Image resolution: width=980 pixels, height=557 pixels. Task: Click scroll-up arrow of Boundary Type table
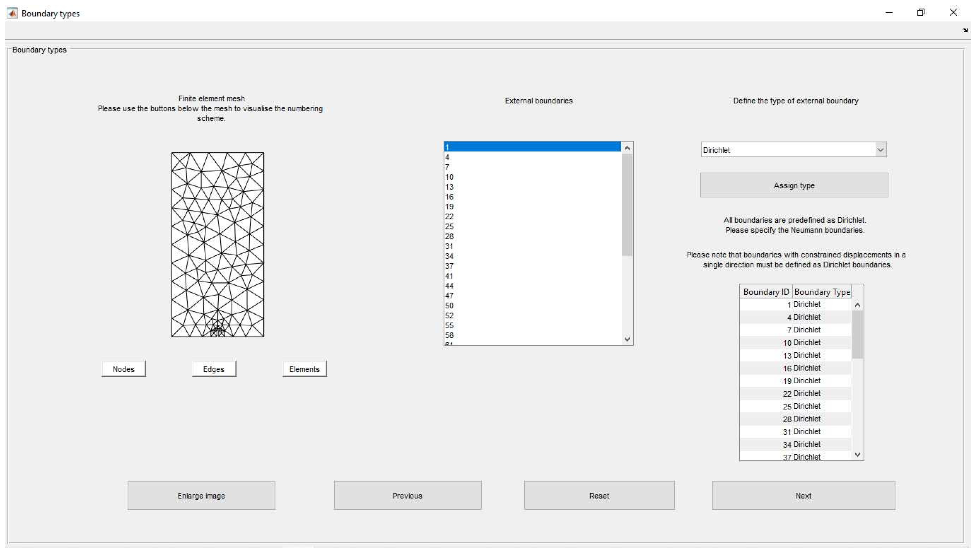coord(857,305)
